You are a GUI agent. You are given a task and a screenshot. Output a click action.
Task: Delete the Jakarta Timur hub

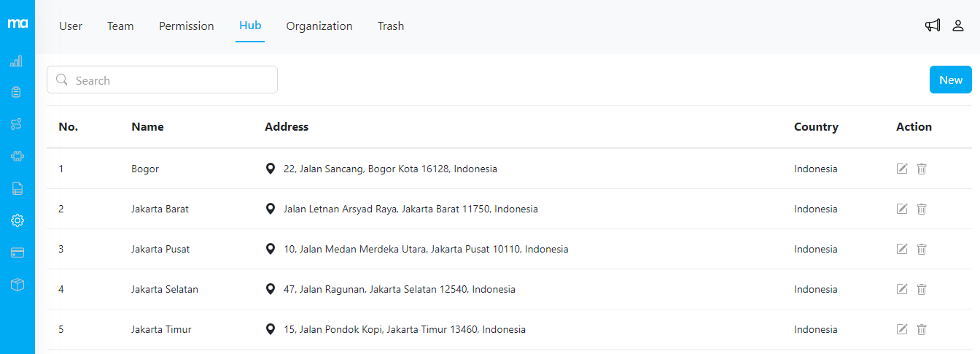[922, 329]
